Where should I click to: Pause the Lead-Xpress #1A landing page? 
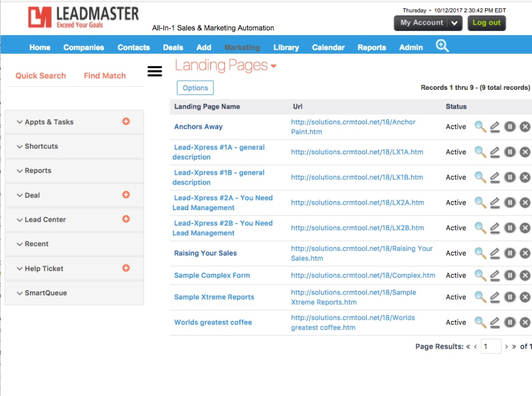(x=510, y=151)
